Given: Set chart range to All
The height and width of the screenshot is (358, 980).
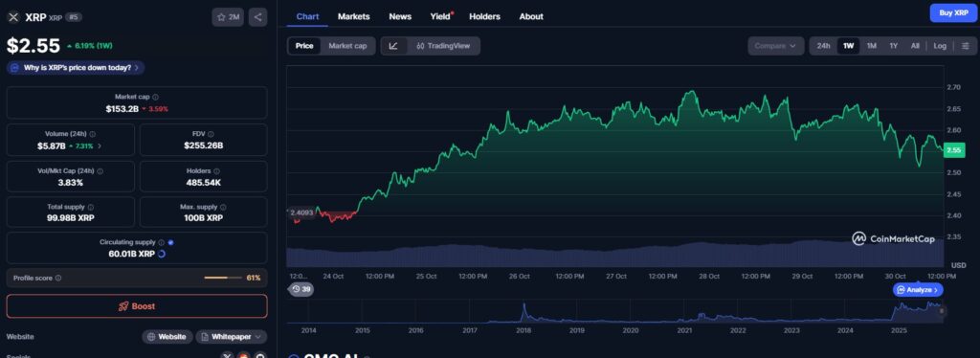Looking at the screenshot, I should point(915,46).
